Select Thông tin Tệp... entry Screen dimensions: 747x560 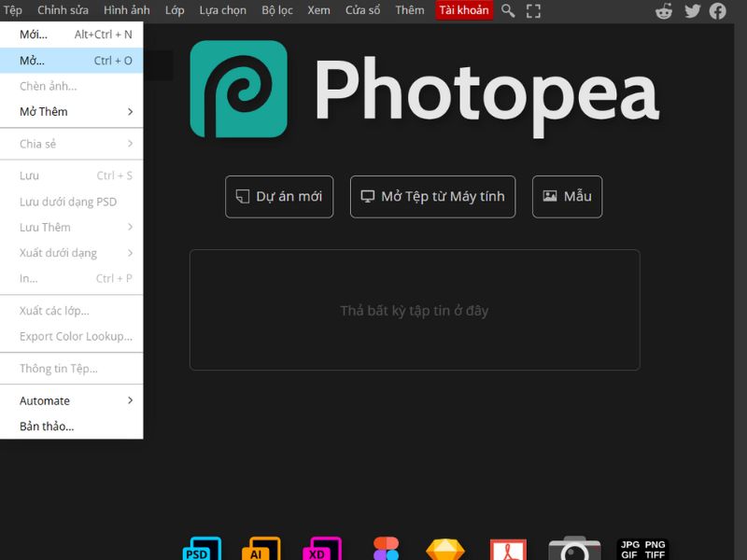[x=72, y=369]
